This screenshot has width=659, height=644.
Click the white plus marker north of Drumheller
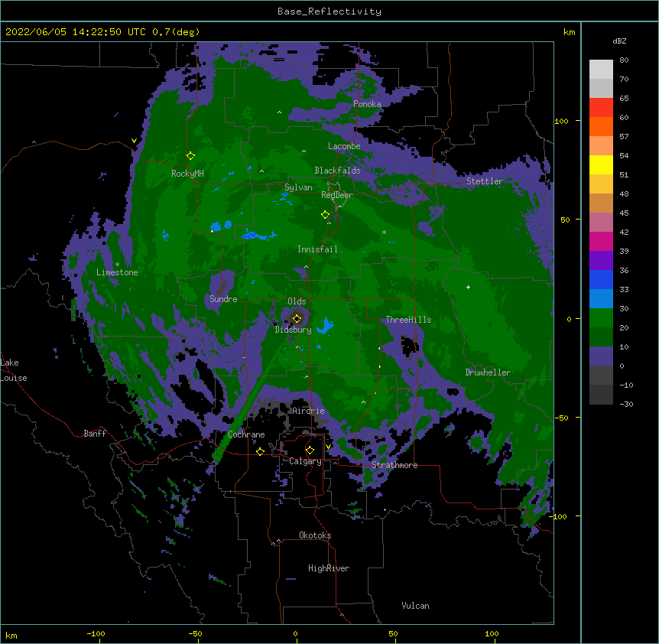[x=468, y=287]
